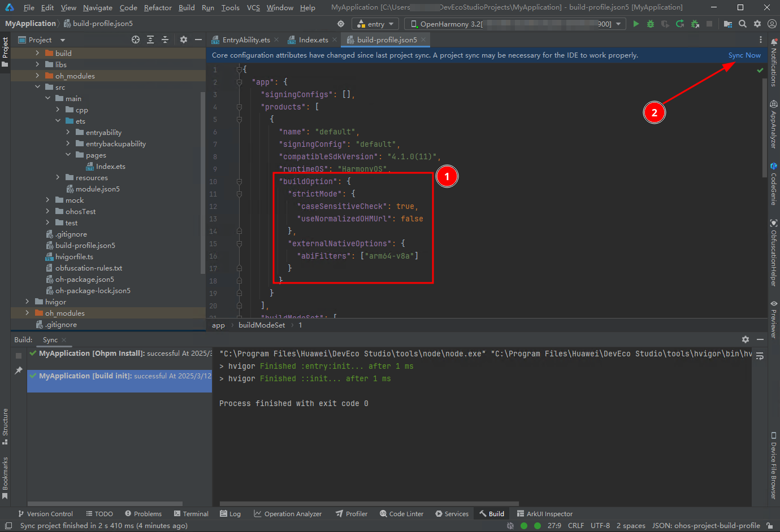Toggle soft-wrap in the build output

coord(760,356)
